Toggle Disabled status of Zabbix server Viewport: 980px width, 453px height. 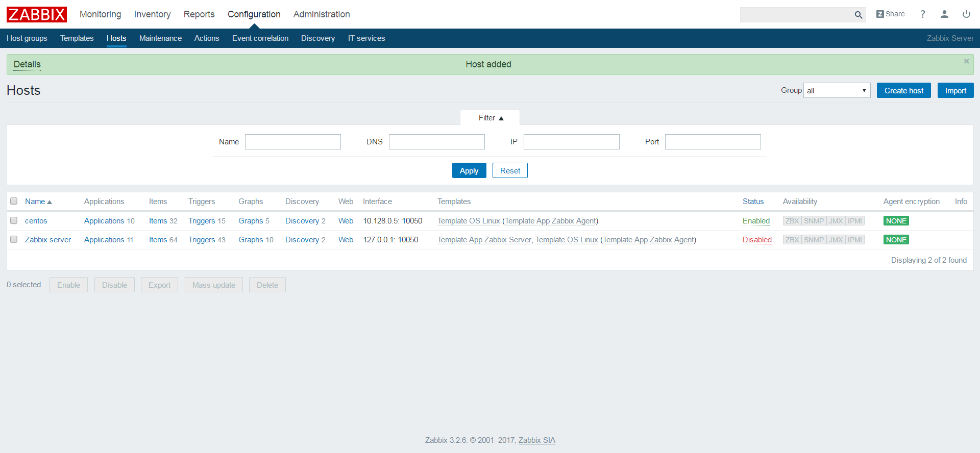tap(757, 240)
